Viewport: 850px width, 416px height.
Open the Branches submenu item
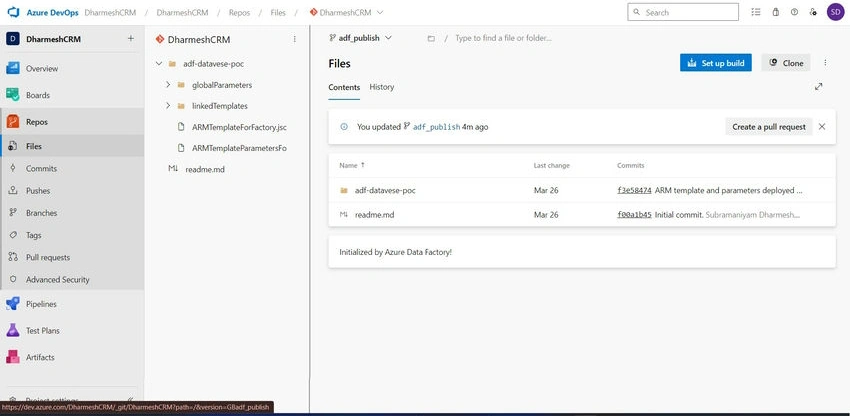(x=72, y=213)
